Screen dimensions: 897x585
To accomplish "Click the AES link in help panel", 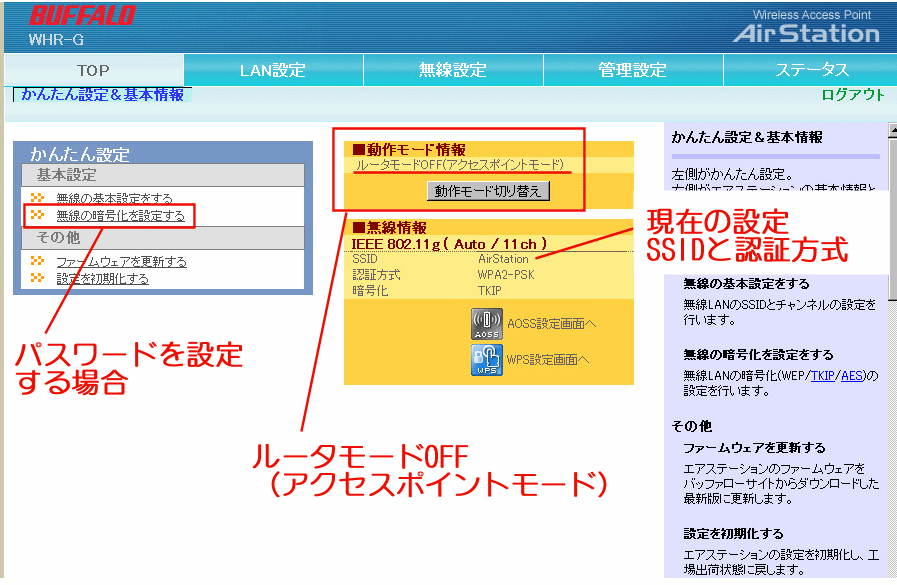I will pyautogui.click(x=851, y=376).
